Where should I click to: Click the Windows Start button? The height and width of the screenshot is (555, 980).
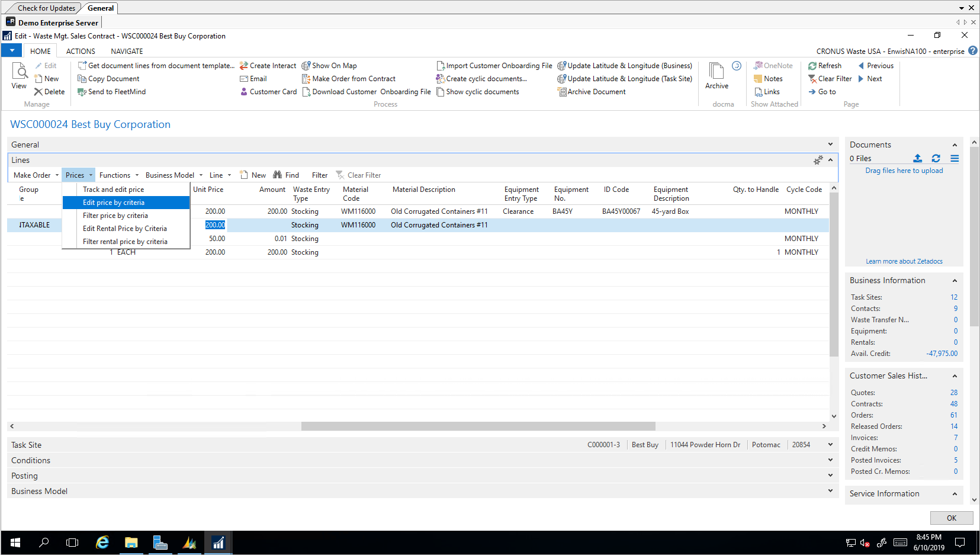coord(15,542)
